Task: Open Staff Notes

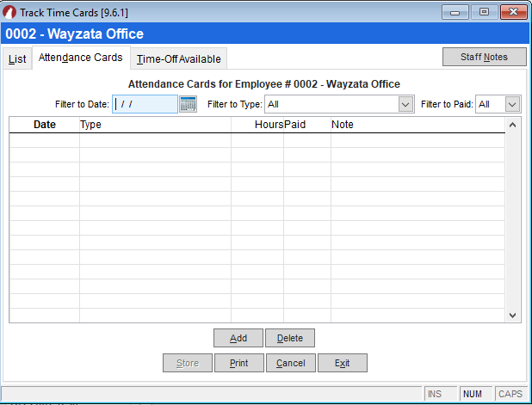Action: (x=484, y=57)
